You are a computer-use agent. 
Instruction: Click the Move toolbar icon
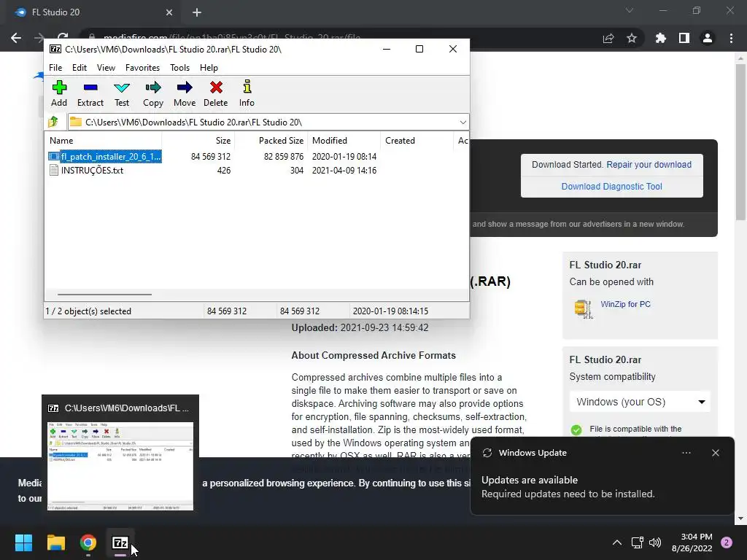click(185, 93)
